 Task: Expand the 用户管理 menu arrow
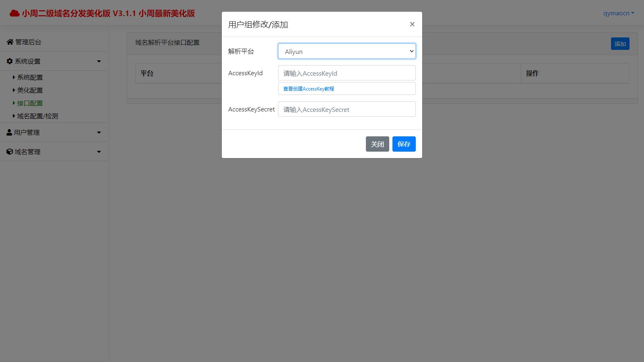point(99,133)
